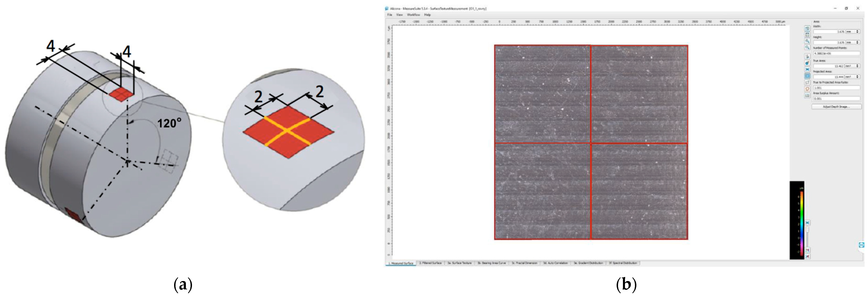Viewport: 868px width, 302px height.
Task: Switch to the 2. Filtered Surface tab
Action: 430,263
